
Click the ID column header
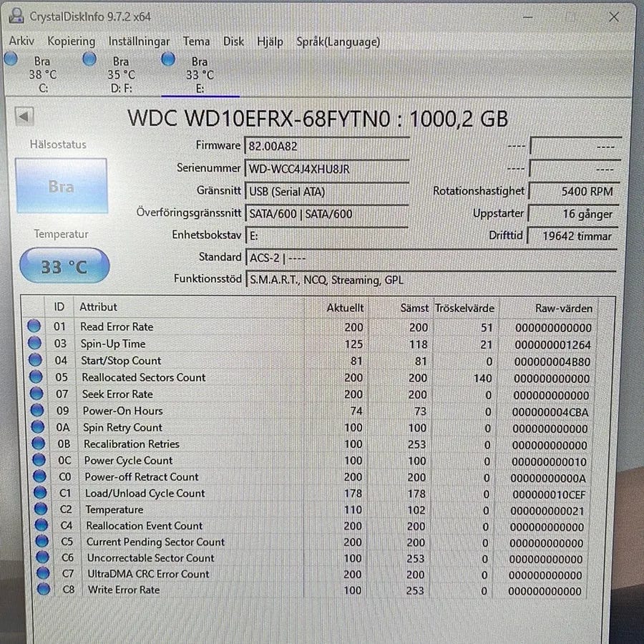point(59,307)
